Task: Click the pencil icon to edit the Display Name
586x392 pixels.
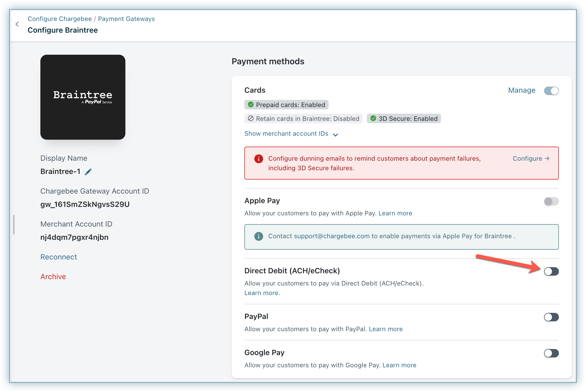Action: coord(88,172)
